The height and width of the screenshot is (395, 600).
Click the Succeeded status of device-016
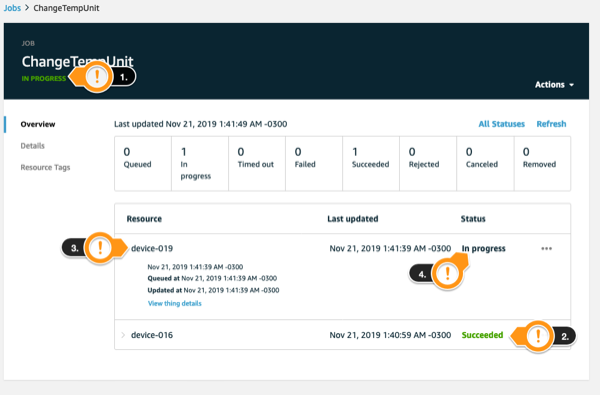tap(482, 335)
